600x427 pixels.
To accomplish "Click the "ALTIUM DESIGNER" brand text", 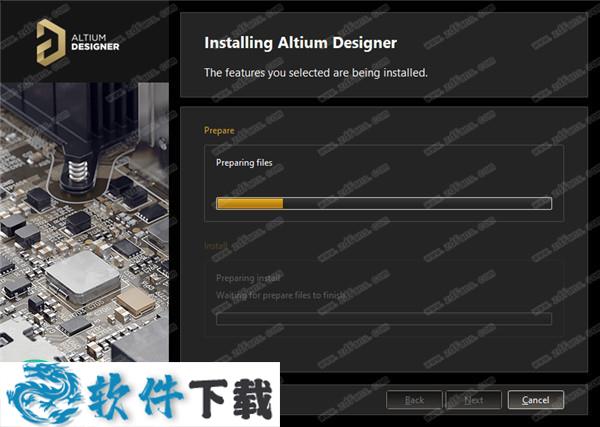I will [x=95, y=42].
